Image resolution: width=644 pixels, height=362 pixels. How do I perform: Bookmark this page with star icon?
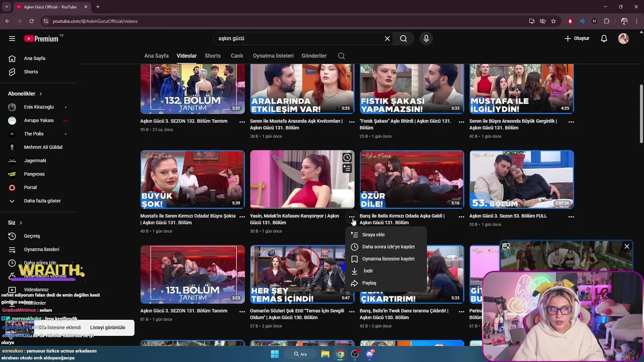tap(553, 21)
